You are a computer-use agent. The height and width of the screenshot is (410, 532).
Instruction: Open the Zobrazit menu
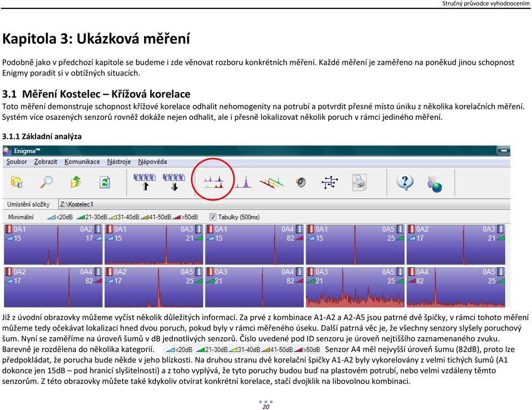[45, 161]
